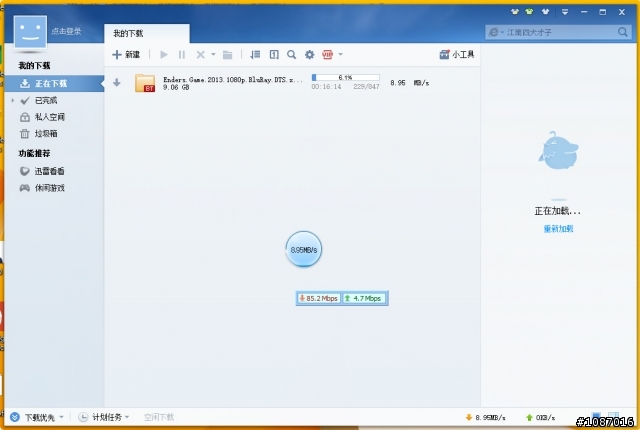The image size is (640, 430).
Task: Switch to the 我的下载 tab
Action: [147, 33]
